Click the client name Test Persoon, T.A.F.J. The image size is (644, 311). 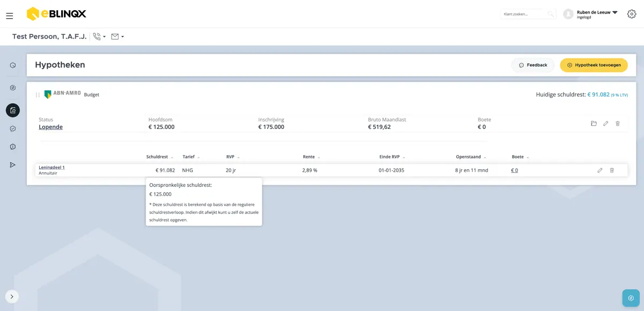tap(49, 37)
